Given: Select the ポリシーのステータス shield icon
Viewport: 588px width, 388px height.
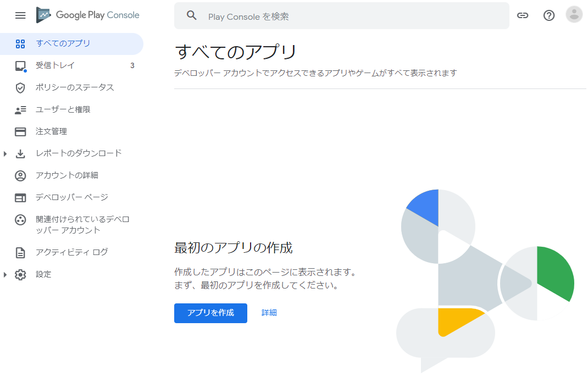Looking at the screenshot, I should pyautogui.click(x=20, y=88).
